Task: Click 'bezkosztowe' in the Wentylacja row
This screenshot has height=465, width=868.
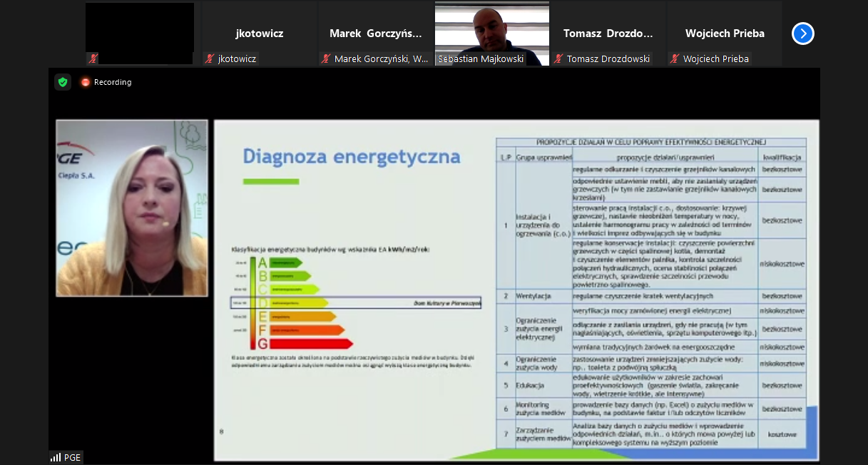Action: point(782,296)
